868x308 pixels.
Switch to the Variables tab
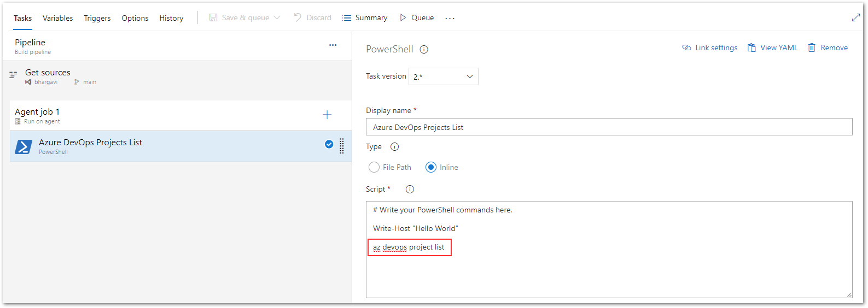pos(57,18)
